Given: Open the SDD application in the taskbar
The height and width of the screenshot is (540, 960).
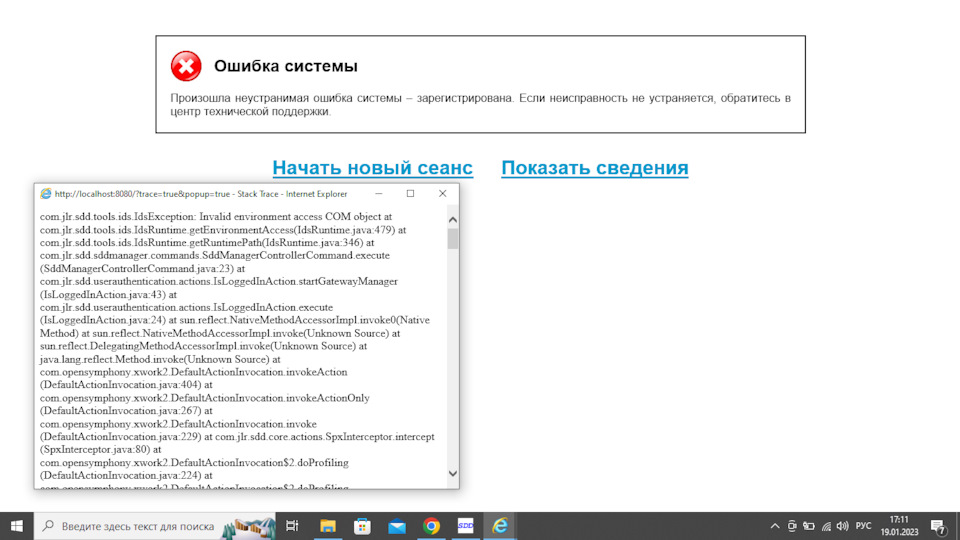Looking at the screenshot, I should click(466, 526).
